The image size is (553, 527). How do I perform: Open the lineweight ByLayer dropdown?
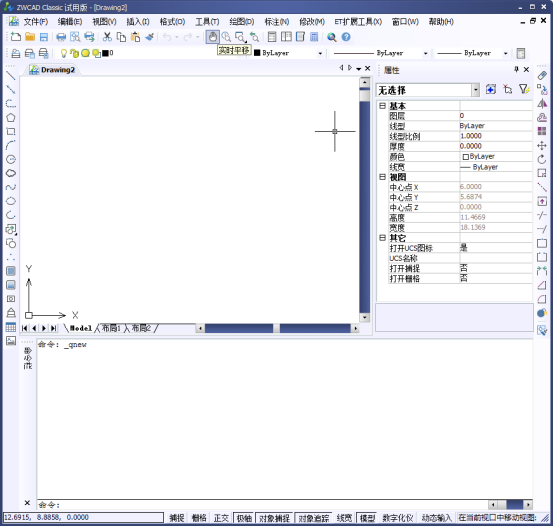point(506,53)
